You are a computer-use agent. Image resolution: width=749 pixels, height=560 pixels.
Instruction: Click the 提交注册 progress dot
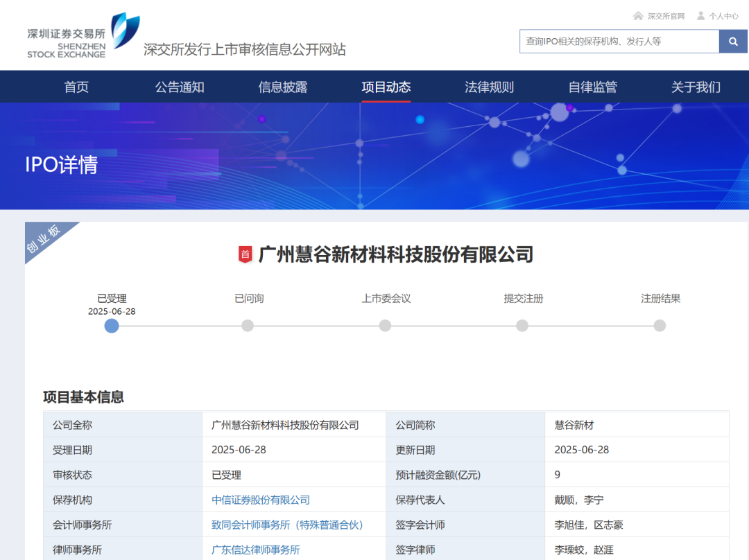[522, 326]
